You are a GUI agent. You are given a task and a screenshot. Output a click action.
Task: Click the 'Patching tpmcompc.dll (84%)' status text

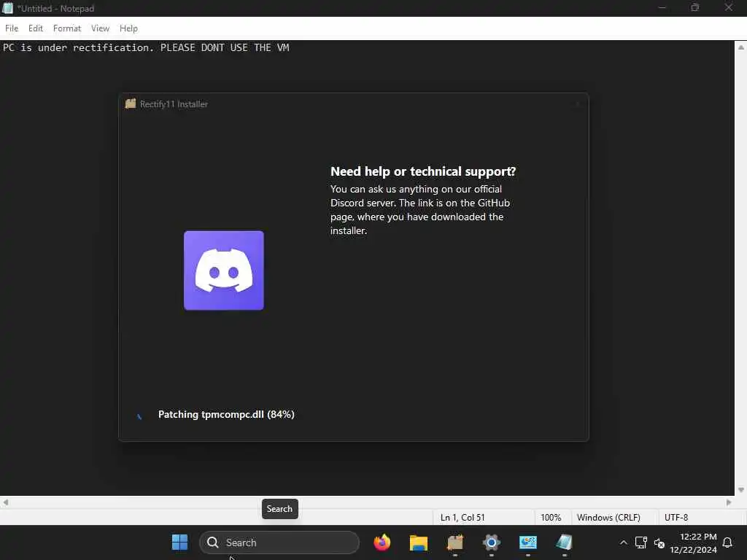click(x=226, y=414)
